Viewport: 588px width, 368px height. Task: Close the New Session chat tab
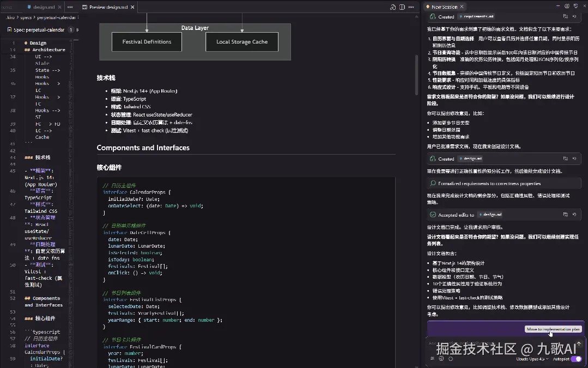point(462,7)
